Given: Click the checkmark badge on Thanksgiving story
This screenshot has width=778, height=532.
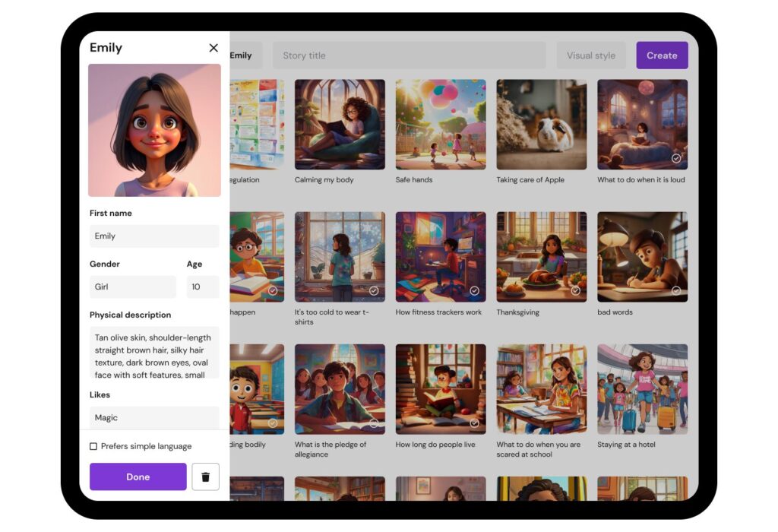Looking at the screenshot, I should click(575, 291).
